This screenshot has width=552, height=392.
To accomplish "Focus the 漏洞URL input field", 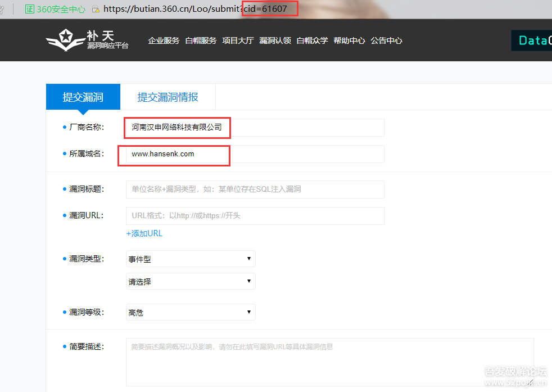I will [x=255, y=216].
